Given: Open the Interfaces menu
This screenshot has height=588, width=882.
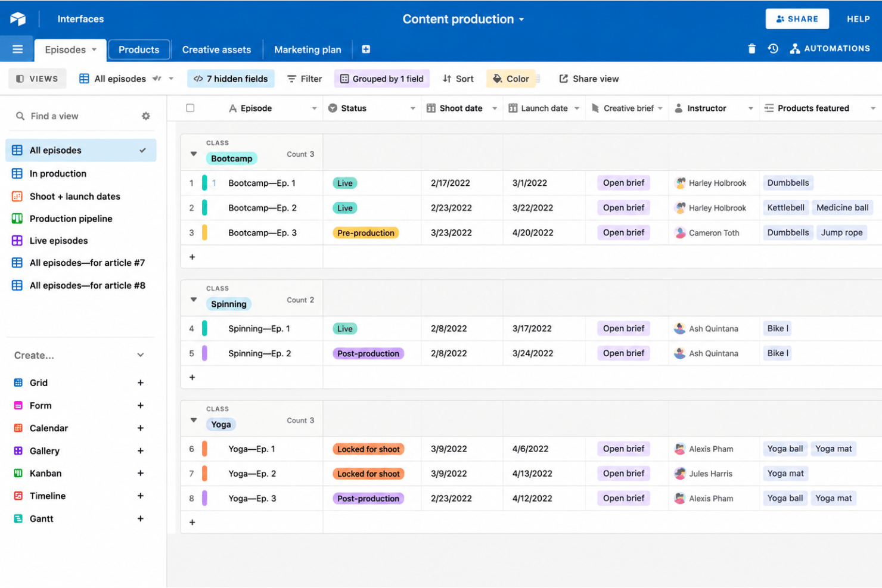Looking at the screenshot, I should (80, 19).
